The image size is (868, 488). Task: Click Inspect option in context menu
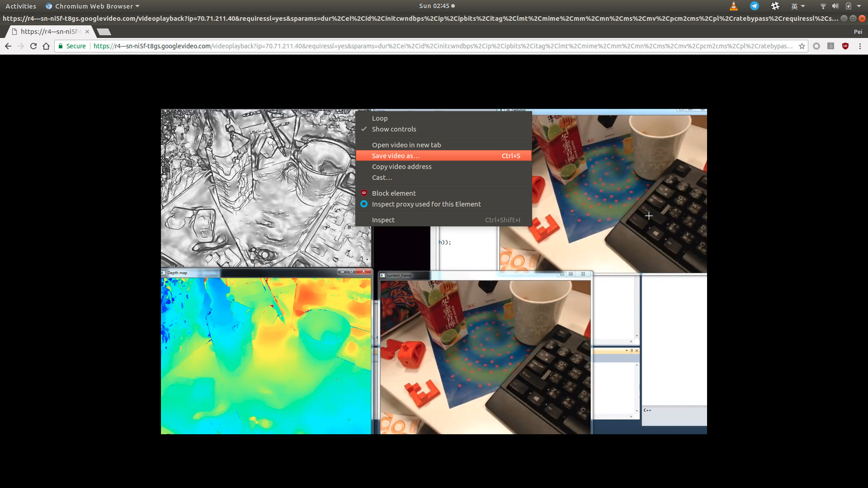[x=383, y=219]
